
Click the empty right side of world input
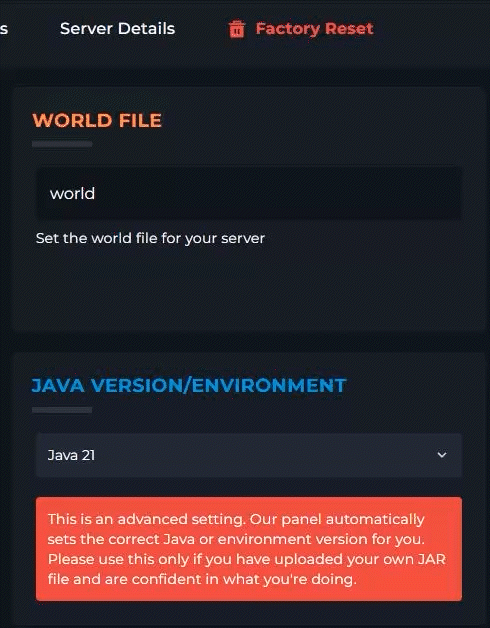coord(321,193)
